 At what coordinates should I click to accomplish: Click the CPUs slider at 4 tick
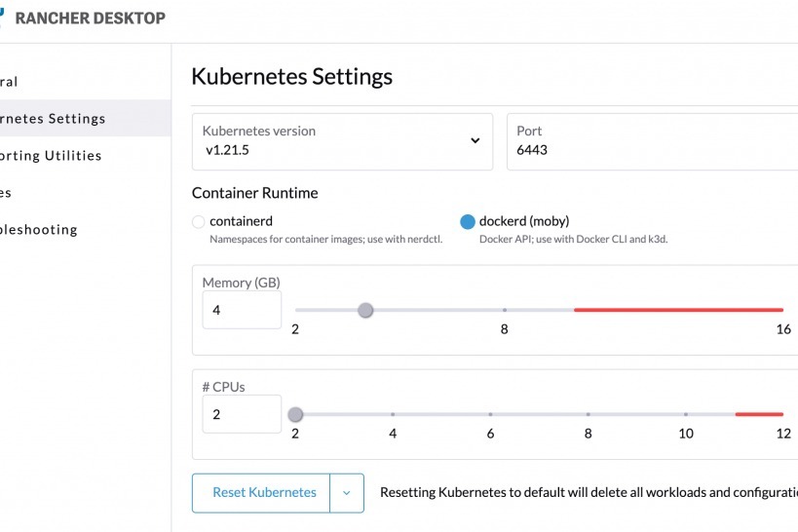pos(393,414)
